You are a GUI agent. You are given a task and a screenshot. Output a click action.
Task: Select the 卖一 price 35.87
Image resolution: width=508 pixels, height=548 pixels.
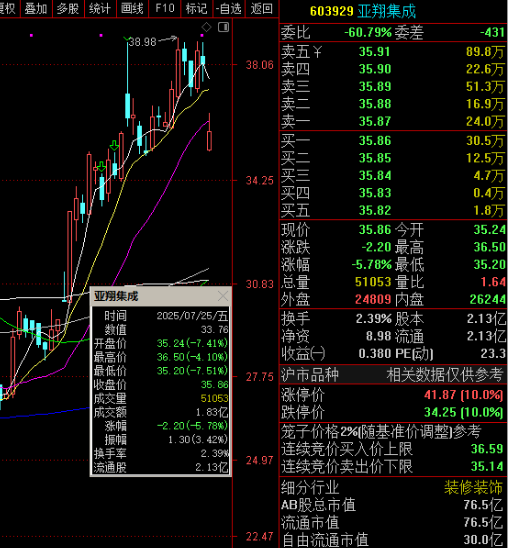(375, 122)
